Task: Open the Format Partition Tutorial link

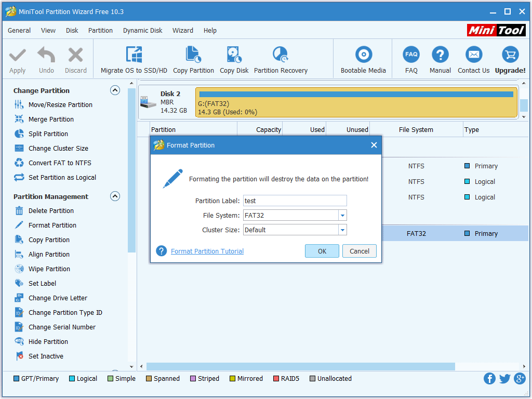Action: click(x=207, y=251)
